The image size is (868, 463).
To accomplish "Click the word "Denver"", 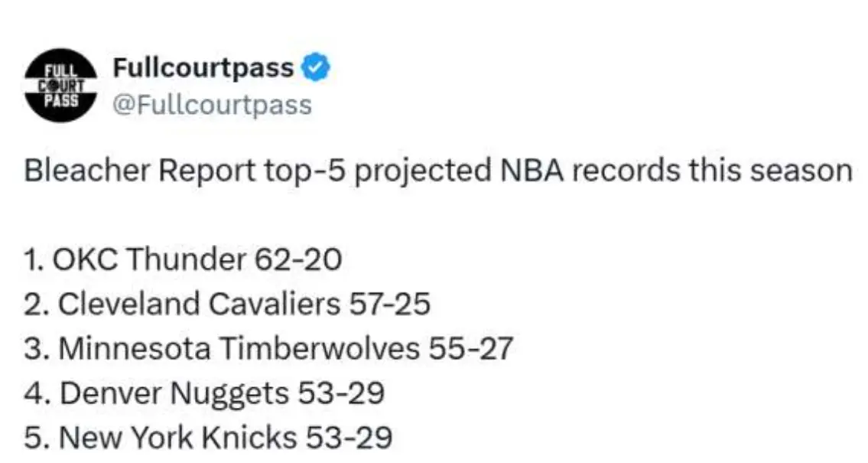I will [x=109, y=394].
